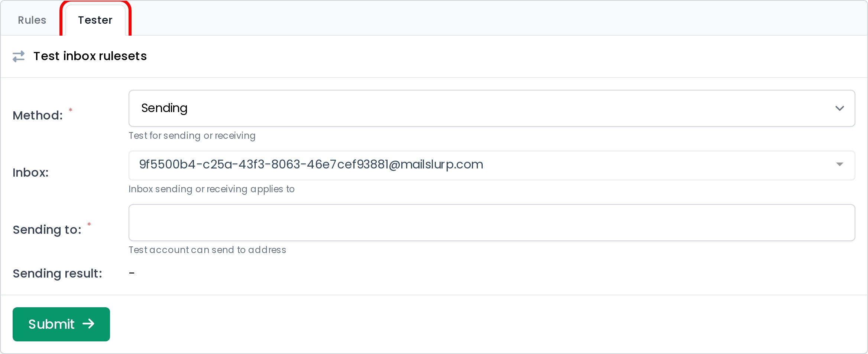Click the arrow icon inside the Submit button
This screenshot has height=354, width=868.
tap(89, 324)
